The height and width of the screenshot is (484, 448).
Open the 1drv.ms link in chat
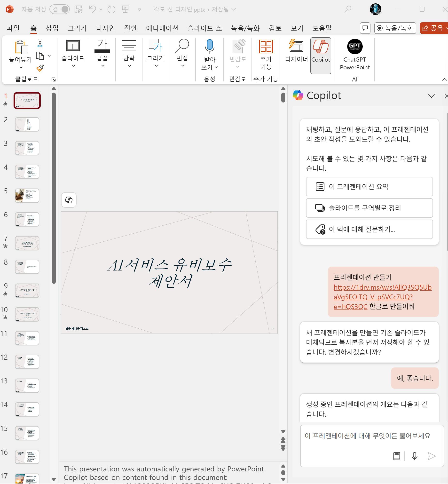pos(382,287)
